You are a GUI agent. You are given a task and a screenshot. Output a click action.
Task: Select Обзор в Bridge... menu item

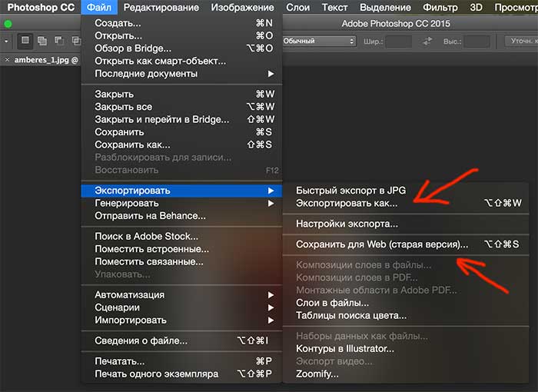[182, 48]
